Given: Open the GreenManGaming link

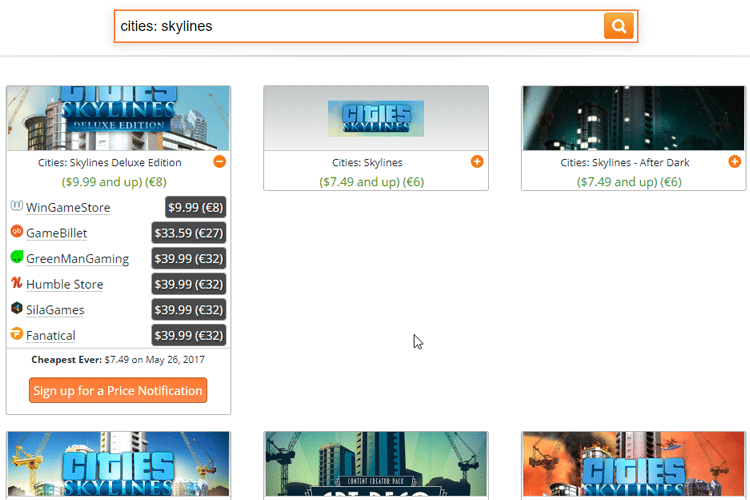Looking at the screenshot, I should tap(77, 259).
